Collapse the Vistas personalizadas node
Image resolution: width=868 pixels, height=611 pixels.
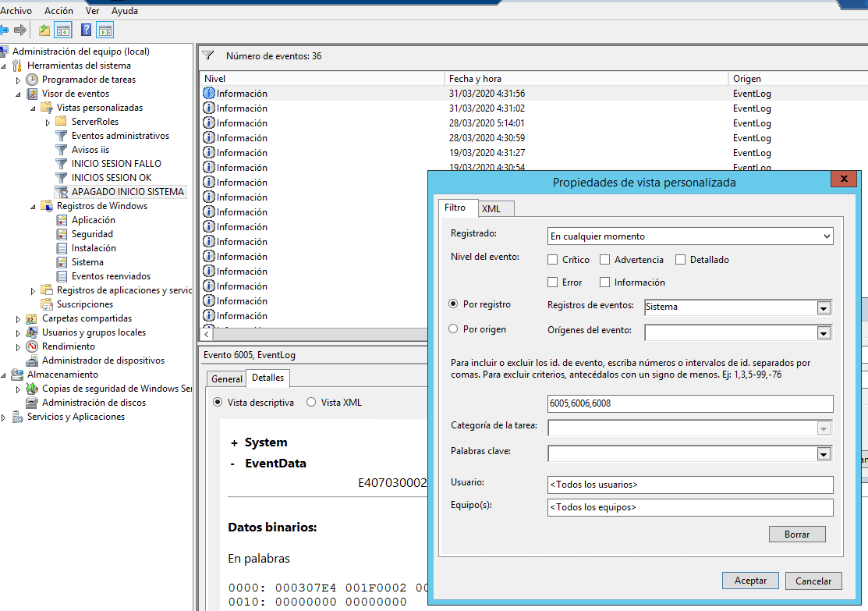tap(33, 108)
